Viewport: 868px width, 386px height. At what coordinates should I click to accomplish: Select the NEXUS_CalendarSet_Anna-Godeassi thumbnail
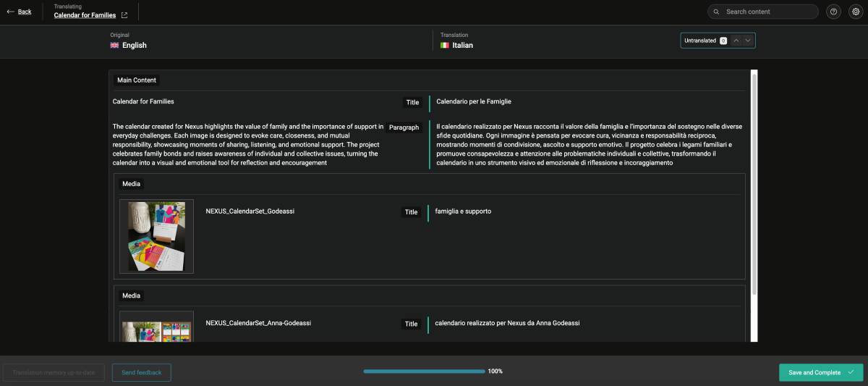pos(156,327)
